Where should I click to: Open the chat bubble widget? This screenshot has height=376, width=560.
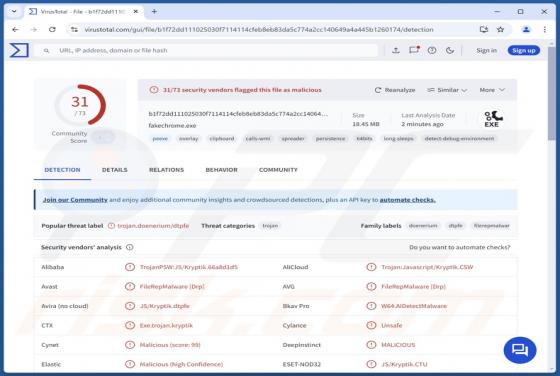pos(520,350)
